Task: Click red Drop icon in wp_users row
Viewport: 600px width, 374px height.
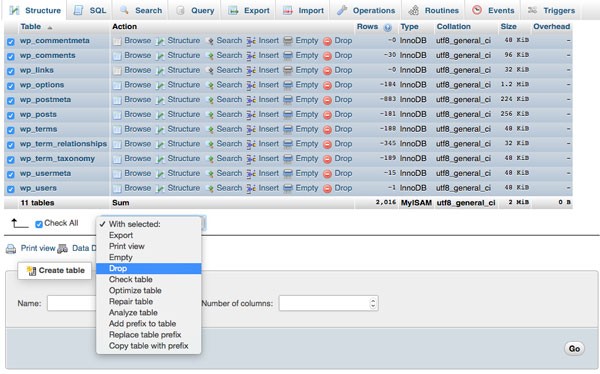Action: click(x=327, y=189)
